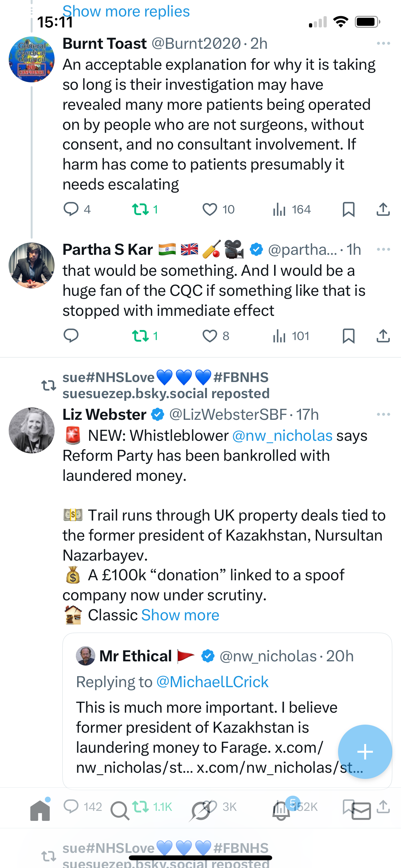Screen dimensions: 401x868
Task: Open Burnt Toast's profile picture
Action: [x=32, y=59]
